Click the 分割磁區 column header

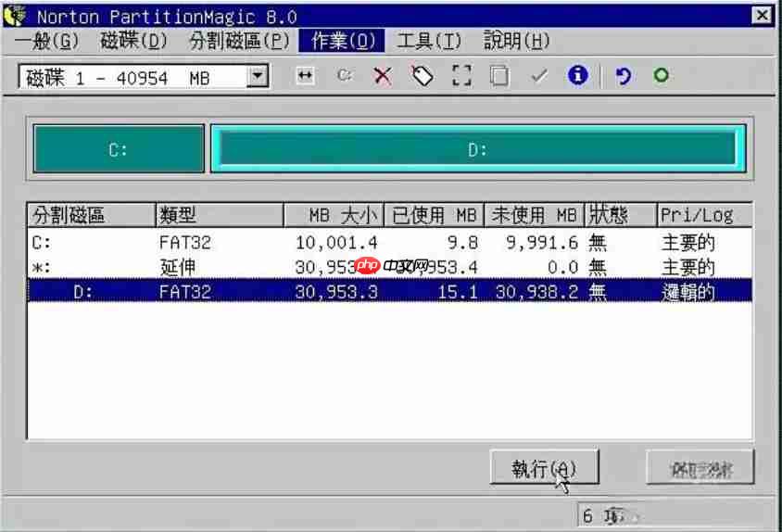coord(92,215)
